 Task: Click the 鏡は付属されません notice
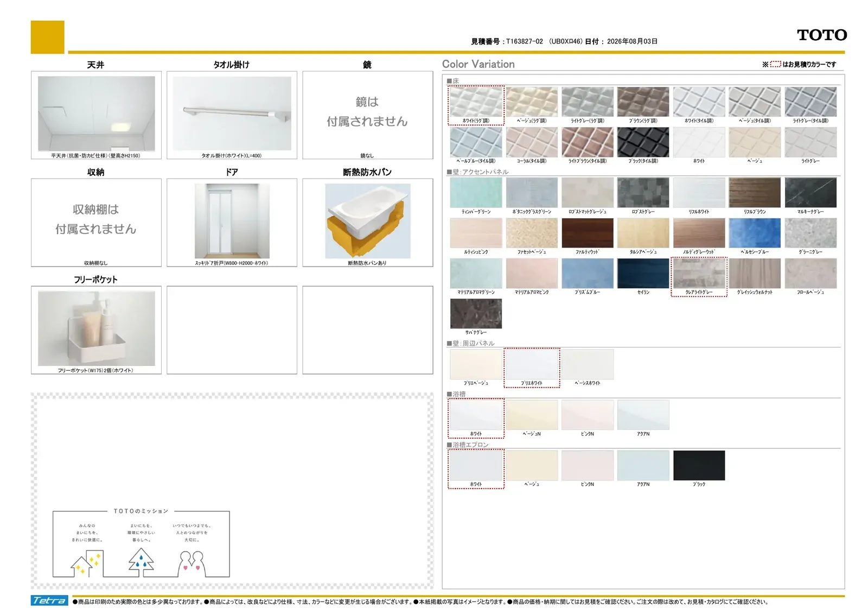click(367, 112)
